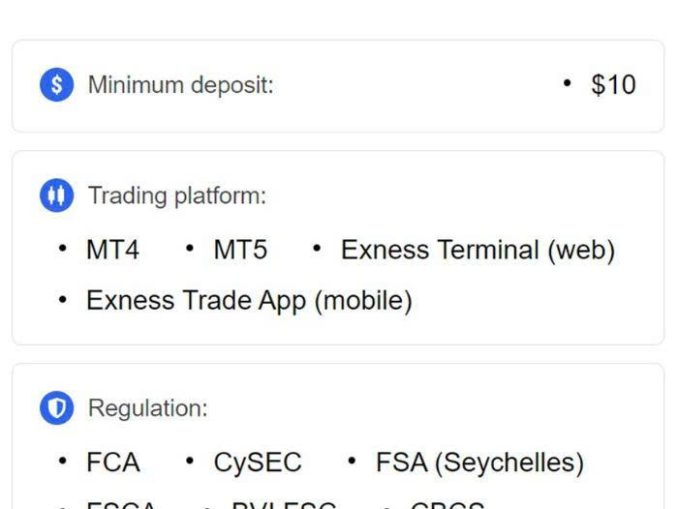
Task: Click the partially visible BVI FSC item
Action: [x=283, y=505]
